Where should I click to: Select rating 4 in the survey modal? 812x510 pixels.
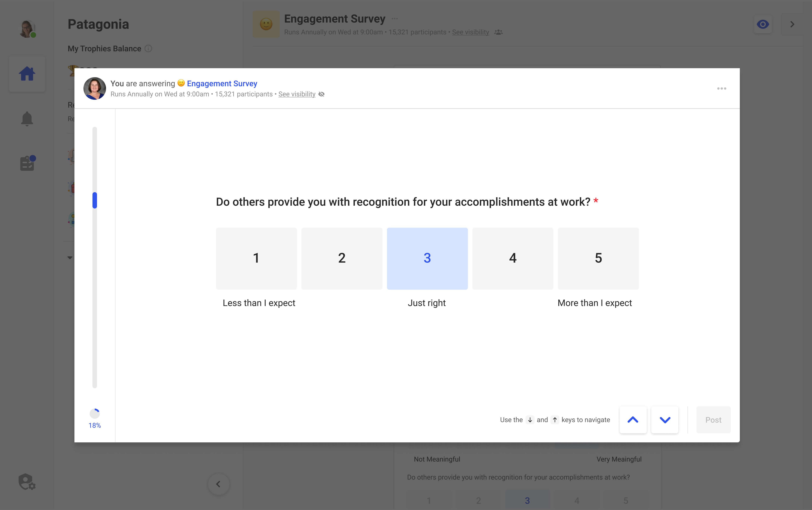point(513,258)
